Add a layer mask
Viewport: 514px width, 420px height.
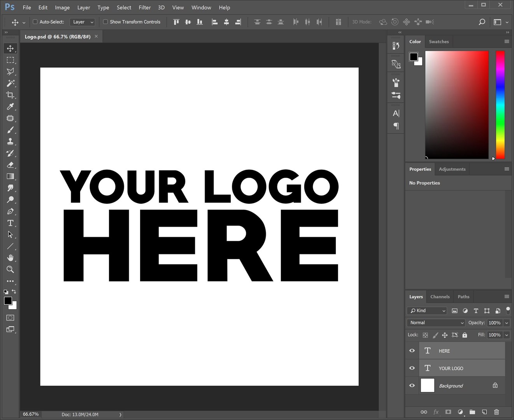(448, 412)
